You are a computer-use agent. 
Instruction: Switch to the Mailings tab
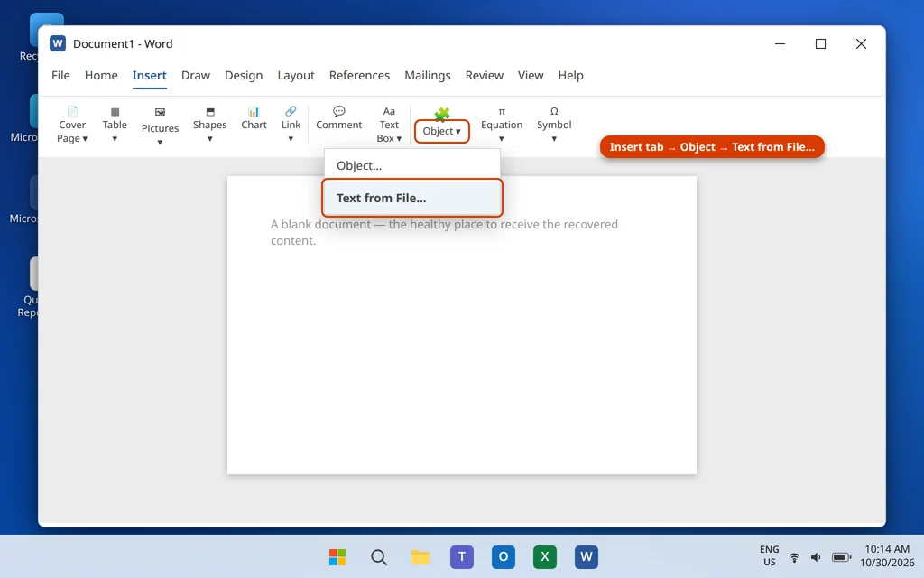click(x=427, y=76)
